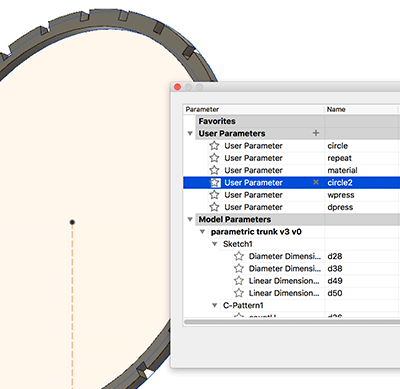The width and height of the screenshot is (400, 389).
Task: Select the Model Parameters header text
Action: click(235, 219)
